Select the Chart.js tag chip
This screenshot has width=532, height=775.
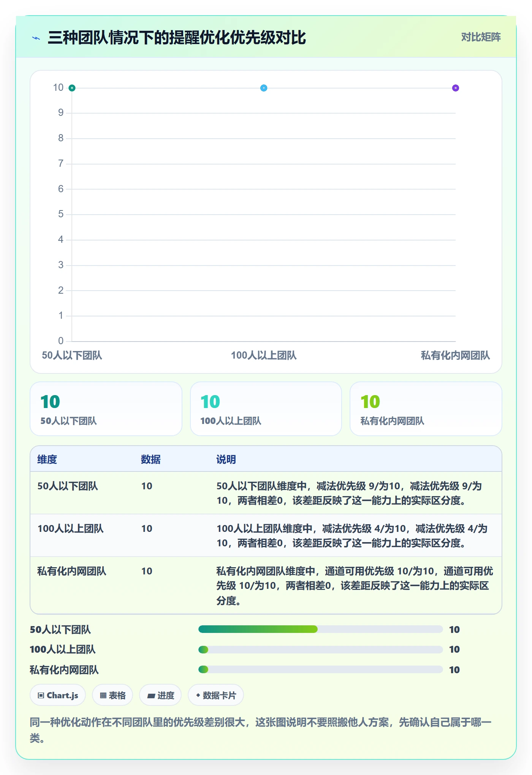pos(58,695)
